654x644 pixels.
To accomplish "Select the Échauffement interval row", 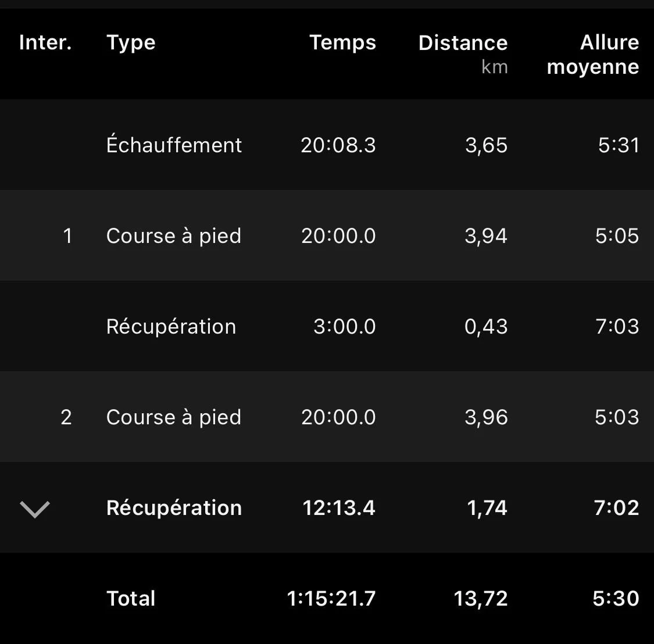I will point(327,145).
